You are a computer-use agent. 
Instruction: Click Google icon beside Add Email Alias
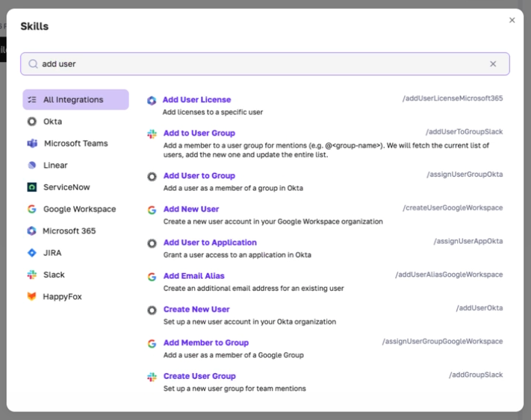152,277
